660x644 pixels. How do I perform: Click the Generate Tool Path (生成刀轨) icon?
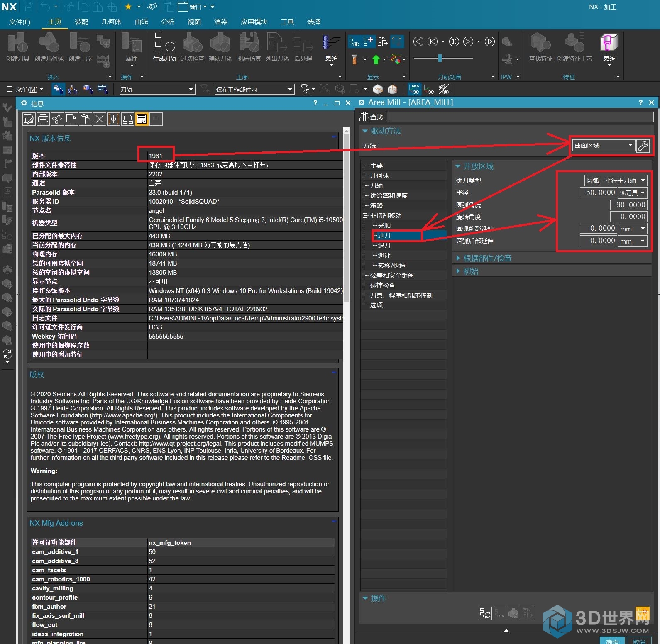(x=164, y=43)
